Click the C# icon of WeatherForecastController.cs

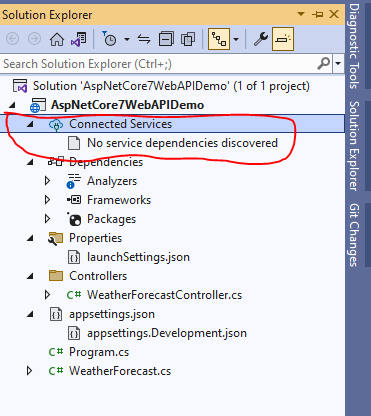tap(74, 295)
